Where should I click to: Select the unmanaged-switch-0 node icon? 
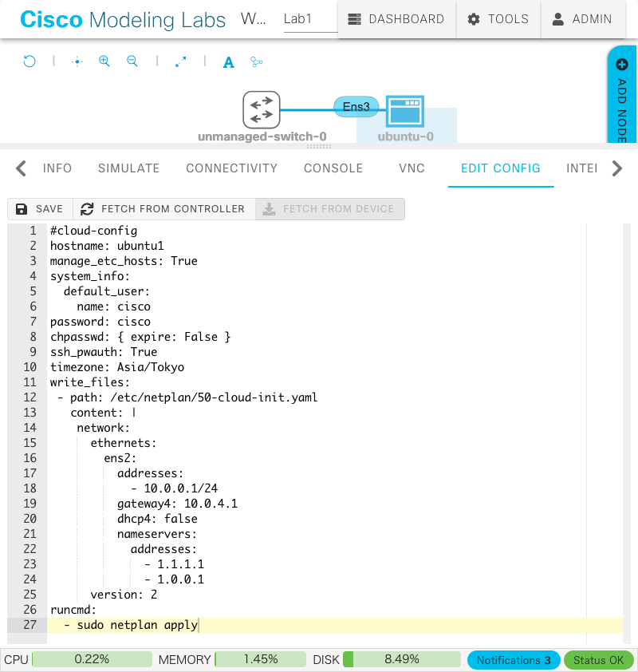pyautogui.click(x=262, y=109)
